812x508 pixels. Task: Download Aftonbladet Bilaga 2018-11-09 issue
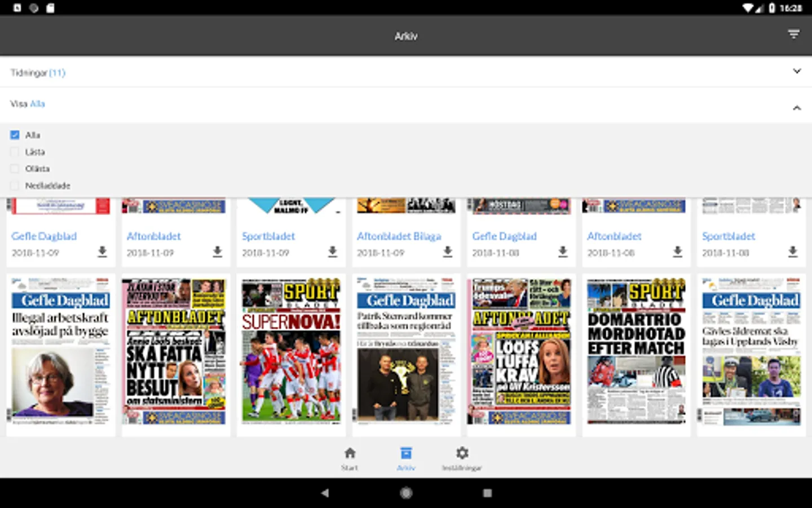coord(447,252)
